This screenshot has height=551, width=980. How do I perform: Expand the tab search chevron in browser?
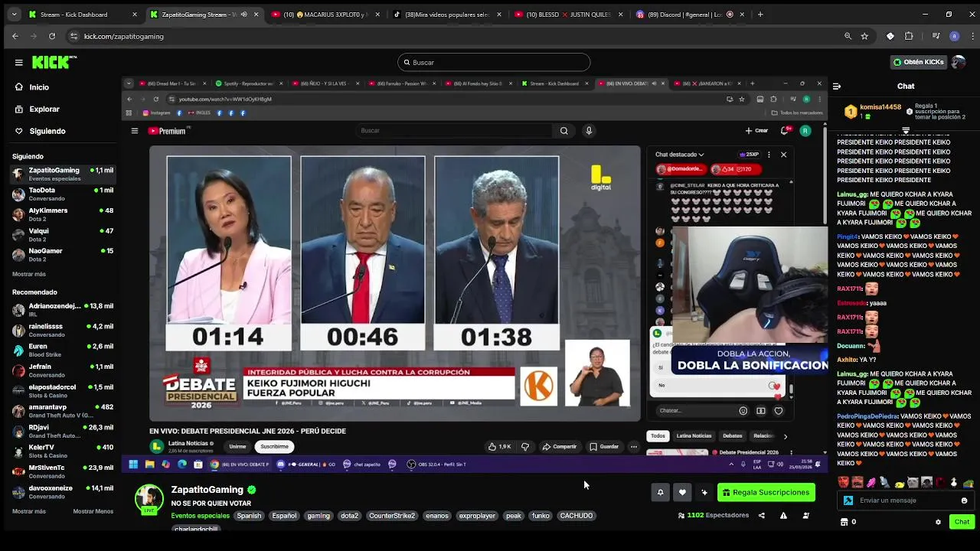coord(15,15)
